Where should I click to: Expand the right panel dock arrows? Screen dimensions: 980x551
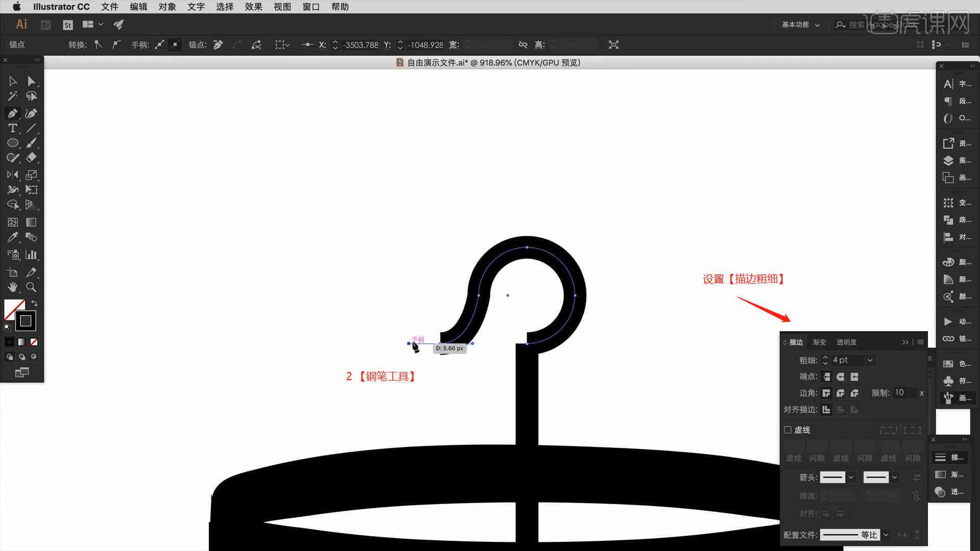tap(972, 66)
